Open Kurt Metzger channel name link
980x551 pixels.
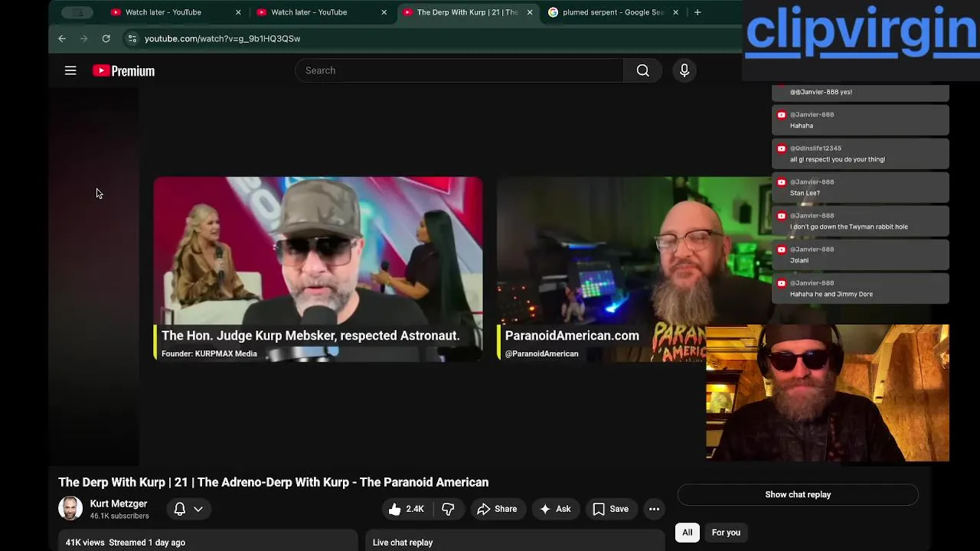click(x=119, y=504)
